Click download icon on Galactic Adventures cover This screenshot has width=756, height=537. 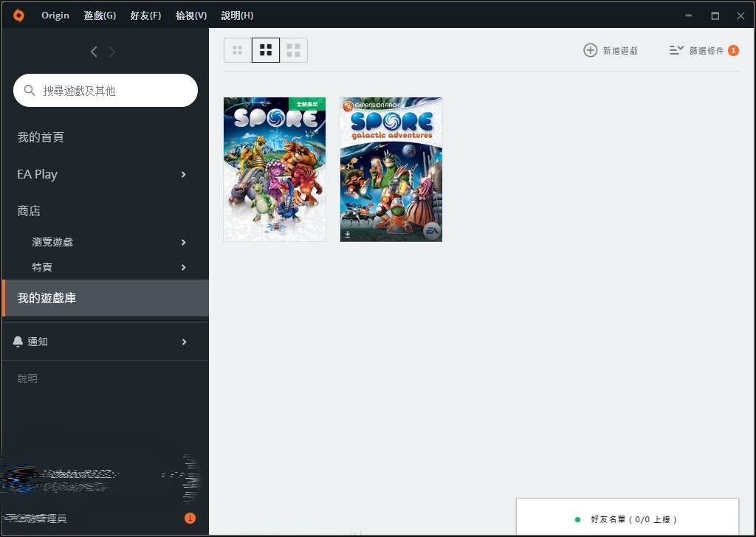pos(348,235)
